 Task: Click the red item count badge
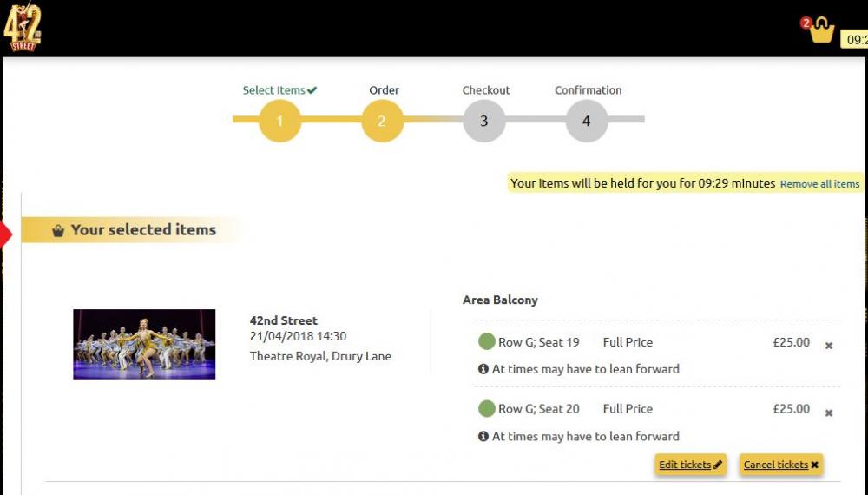806,23
